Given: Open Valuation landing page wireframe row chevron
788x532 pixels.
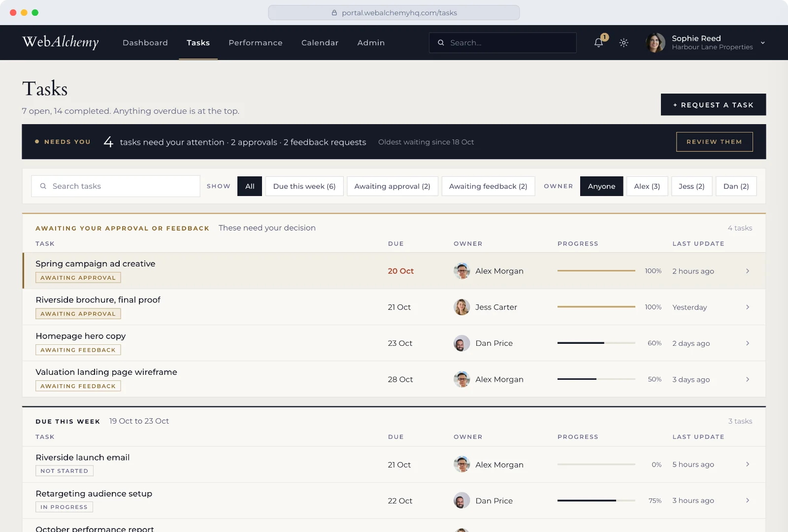Looking at the screenshot, I should 748,379.
